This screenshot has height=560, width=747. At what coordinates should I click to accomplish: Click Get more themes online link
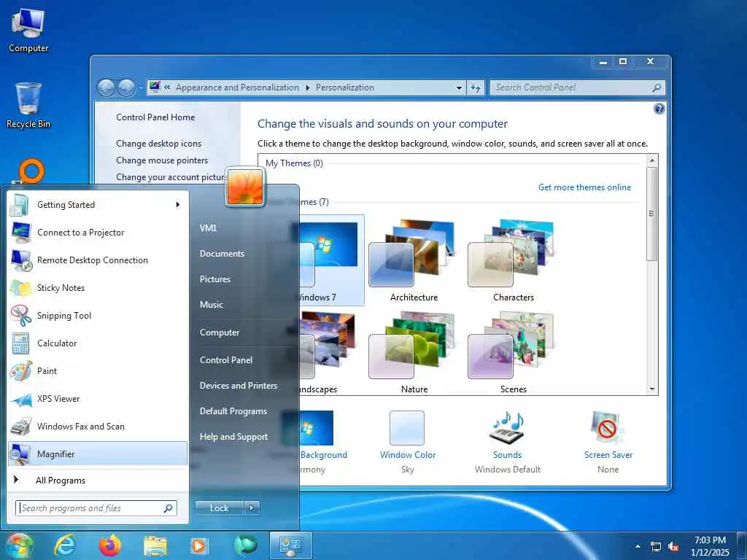coord(584,187)
